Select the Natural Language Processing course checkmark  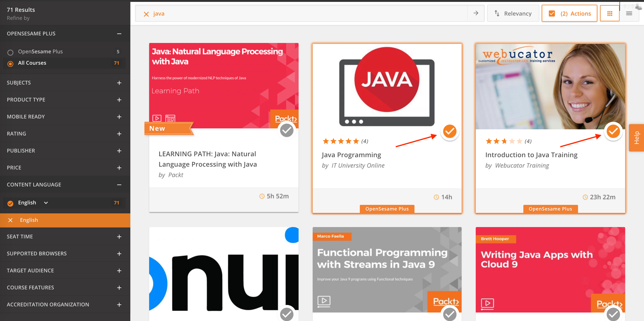[x=287, y=130]
